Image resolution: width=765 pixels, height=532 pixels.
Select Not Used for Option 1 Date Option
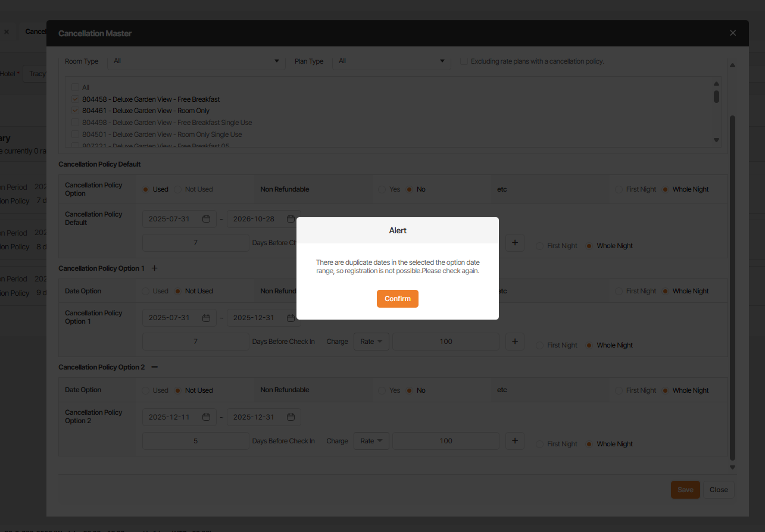[177, 291]
